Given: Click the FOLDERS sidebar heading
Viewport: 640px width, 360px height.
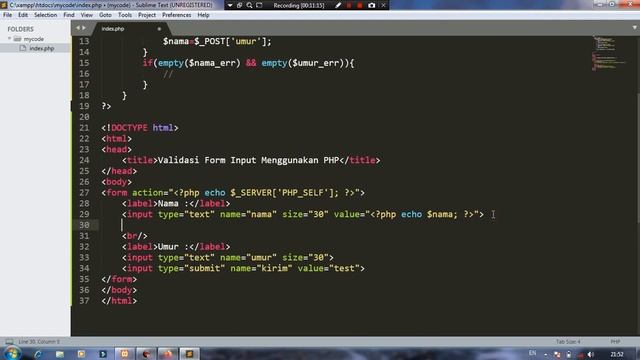Looking at the screenshot, I should (20, 29).
